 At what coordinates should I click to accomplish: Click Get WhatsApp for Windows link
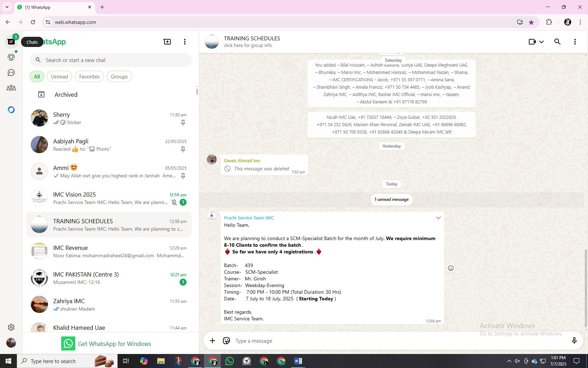pyautogui.click(x=106, y=343)
